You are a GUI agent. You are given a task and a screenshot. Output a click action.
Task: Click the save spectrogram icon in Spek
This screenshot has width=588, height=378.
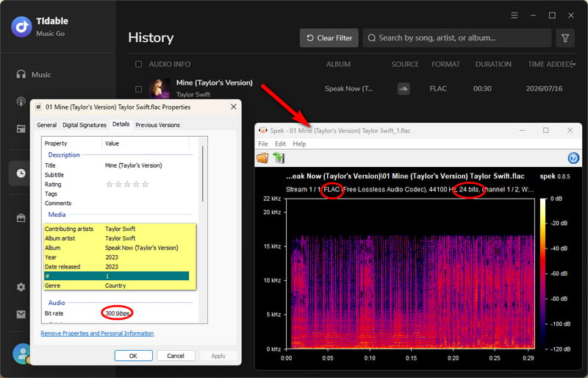(279, 158)
